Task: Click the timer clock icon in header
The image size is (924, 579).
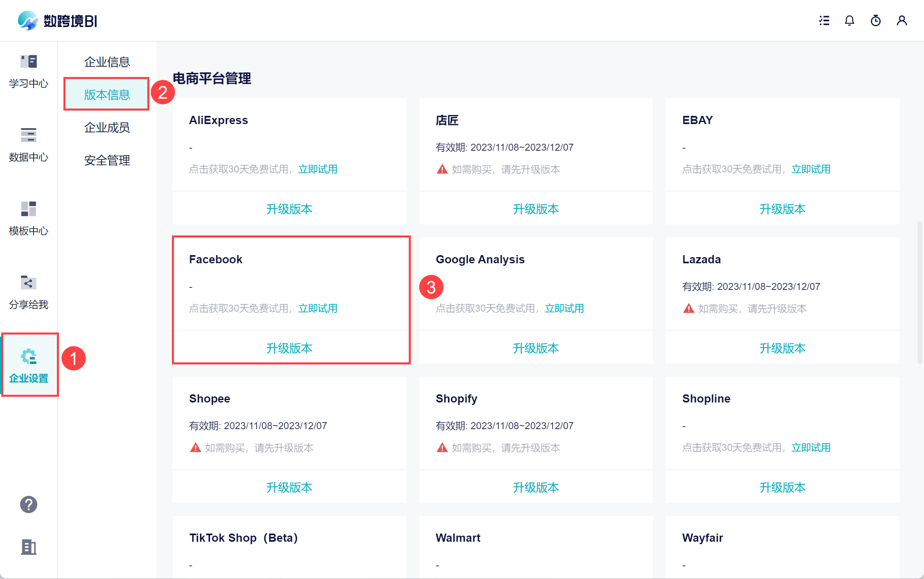Action: tap(875, 20)
